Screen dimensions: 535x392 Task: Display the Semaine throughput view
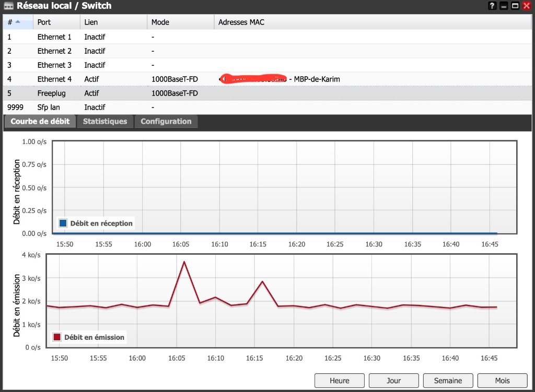click(448, 381)
